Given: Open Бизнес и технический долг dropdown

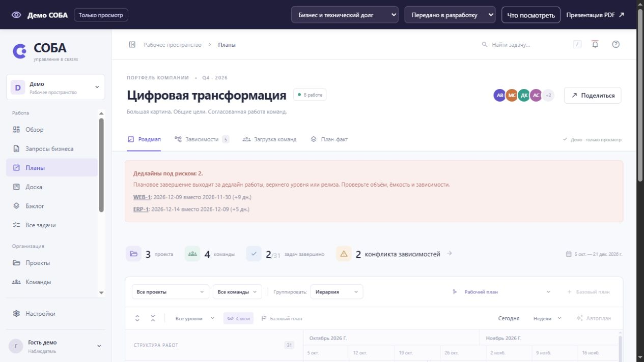Looking at the screenshot, I should 345,15.
